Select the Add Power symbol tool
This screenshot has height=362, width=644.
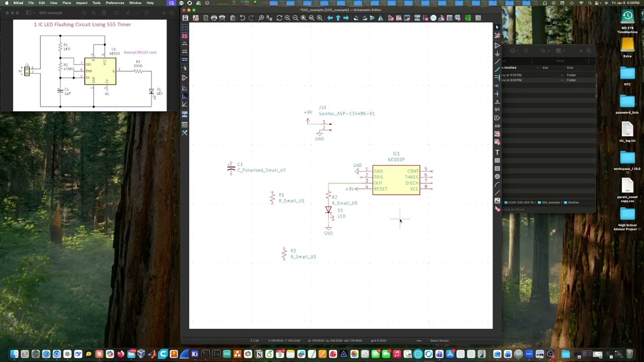click(497, 54)
